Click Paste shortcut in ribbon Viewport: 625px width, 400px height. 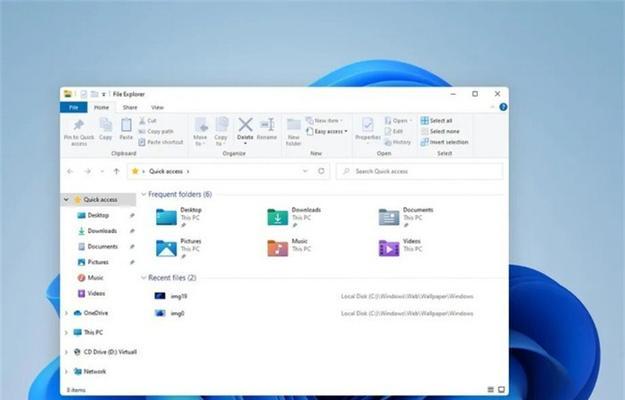(161, 142)
